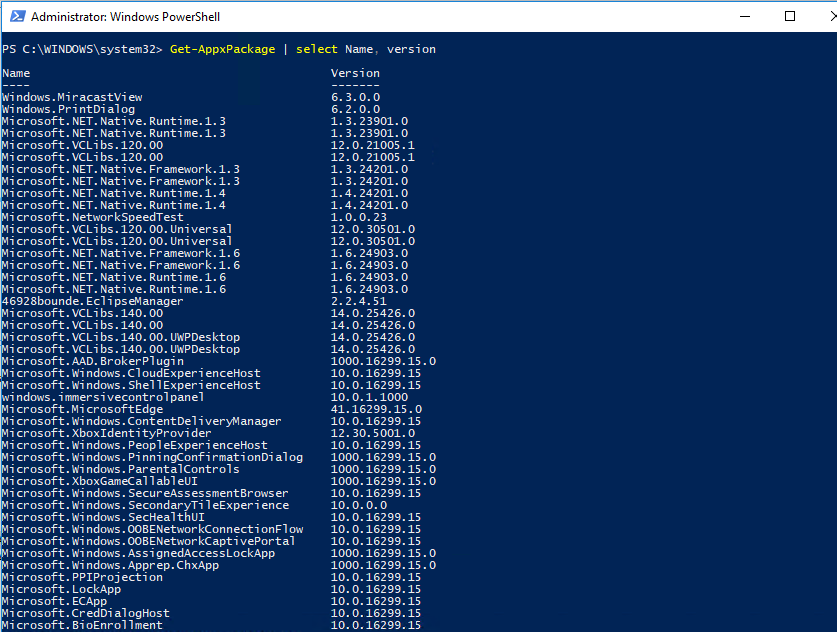Select Microsoft.XboxIdentityProvider entry
This screenshot has height=632, width=837.
[107, 433]
